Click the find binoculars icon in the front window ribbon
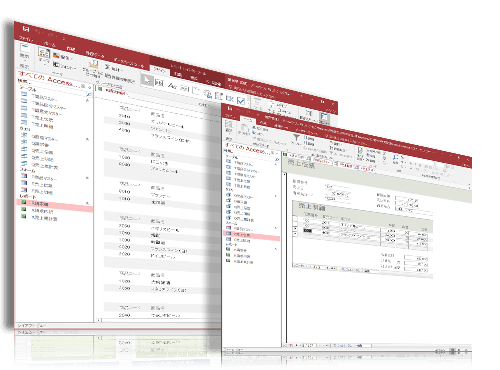Screen dimensions: 500x370 (395, 158)
